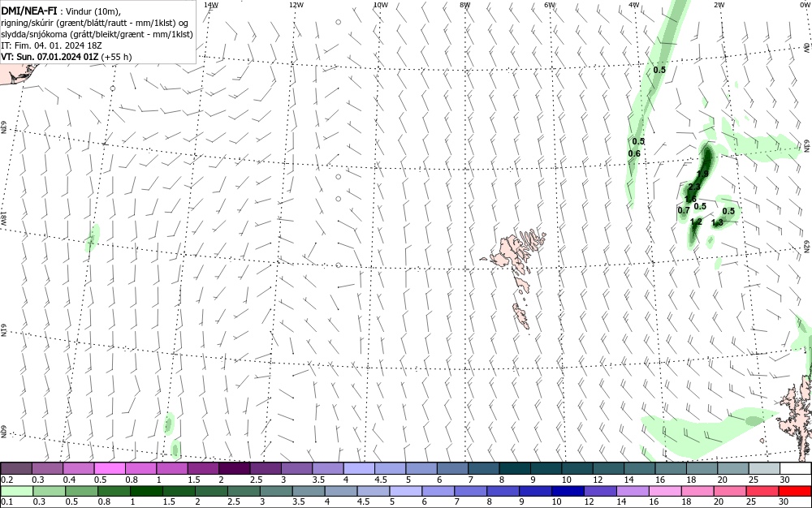Click the 10W longitude label
This screenshot has height=508, width=812.
coord(381,5)
